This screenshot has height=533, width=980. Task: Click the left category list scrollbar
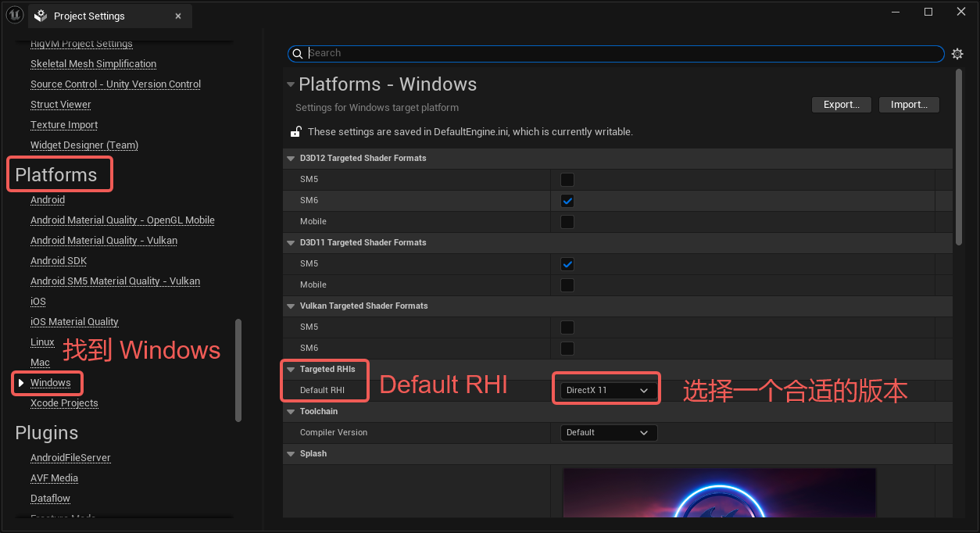coord(238,370)
